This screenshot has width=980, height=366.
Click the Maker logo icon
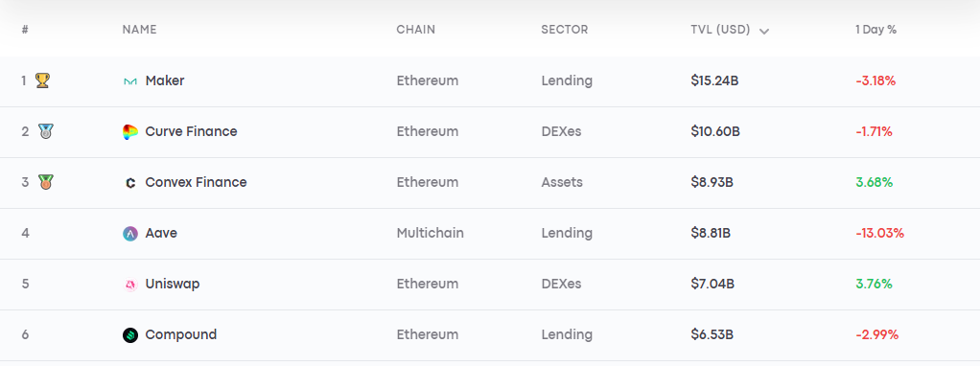130,81
